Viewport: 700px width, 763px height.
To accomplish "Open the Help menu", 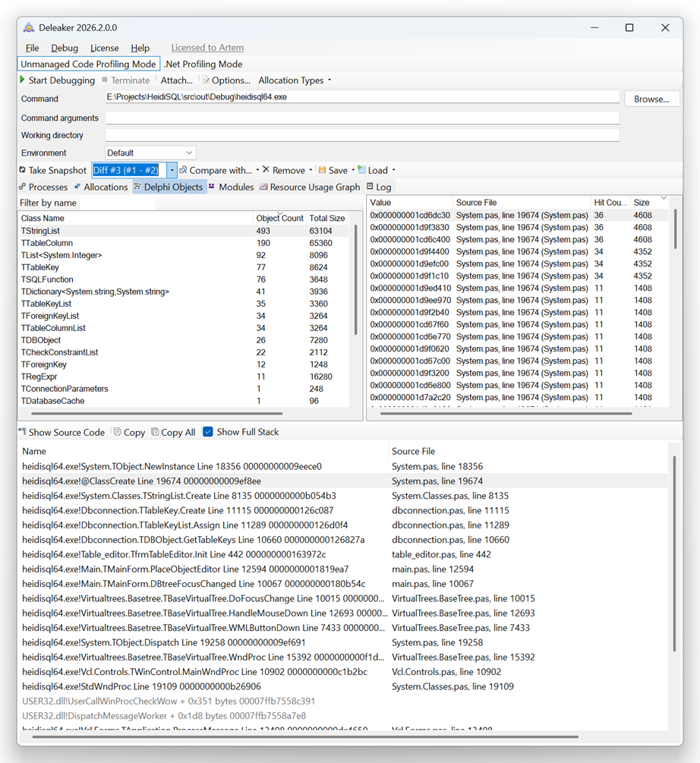I will [140, 48].
